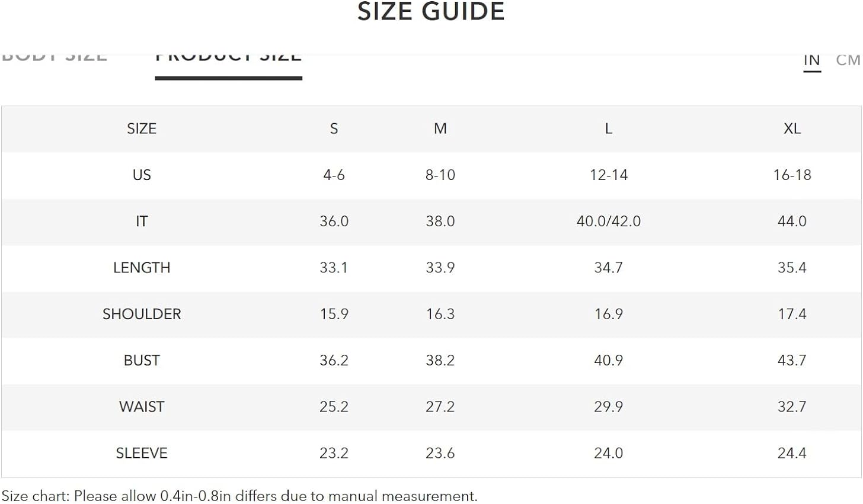Click the IT row label
The width and height of the screenshot is (863, 504).
click(x=142, y=221)
